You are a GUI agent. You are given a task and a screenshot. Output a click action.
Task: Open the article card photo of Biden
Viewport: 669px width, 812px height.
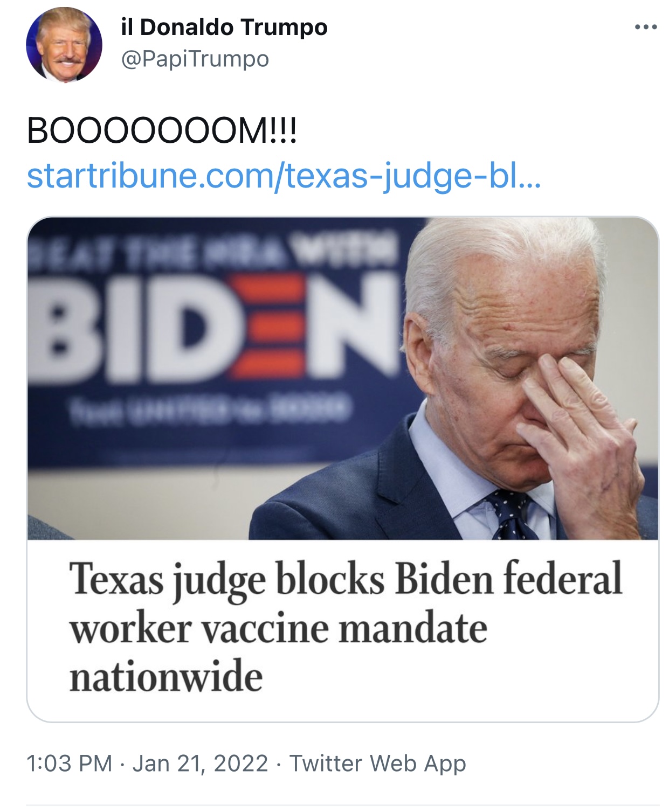pos(343,378)
